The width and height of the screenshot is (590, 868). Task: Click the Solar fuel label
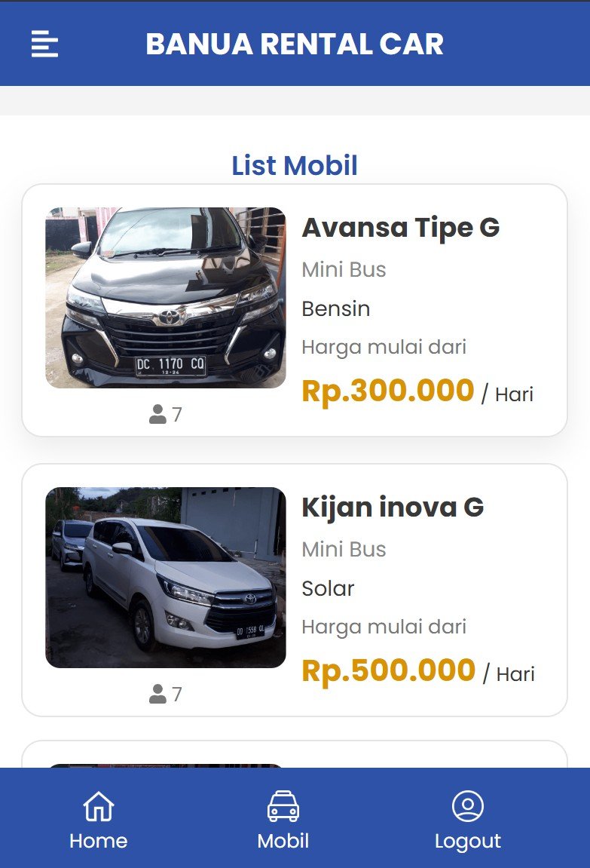328,588
